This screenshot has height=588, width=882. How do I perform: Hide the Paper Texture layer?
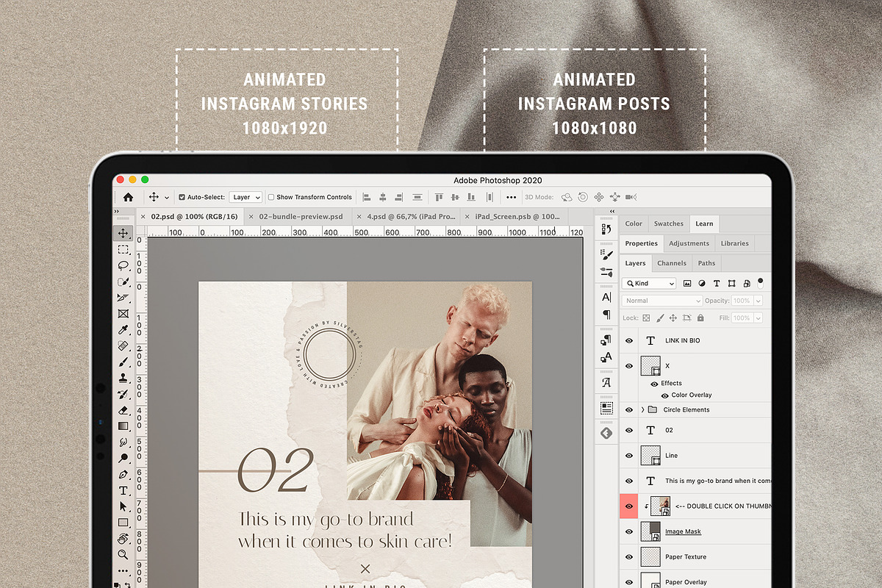coord(628,557)
